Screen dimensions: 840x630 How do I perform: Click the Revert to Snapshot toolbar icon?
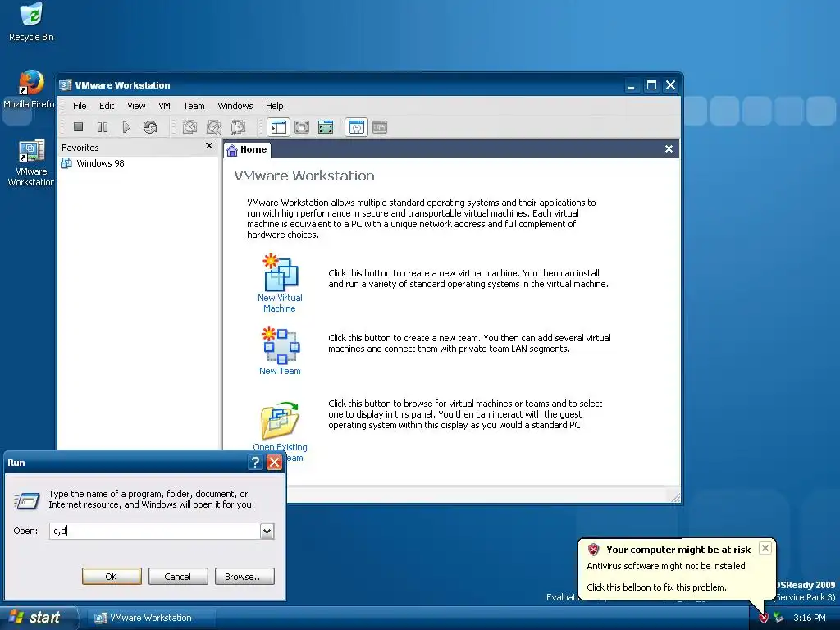pyautogui.click(x=214, y=127)
